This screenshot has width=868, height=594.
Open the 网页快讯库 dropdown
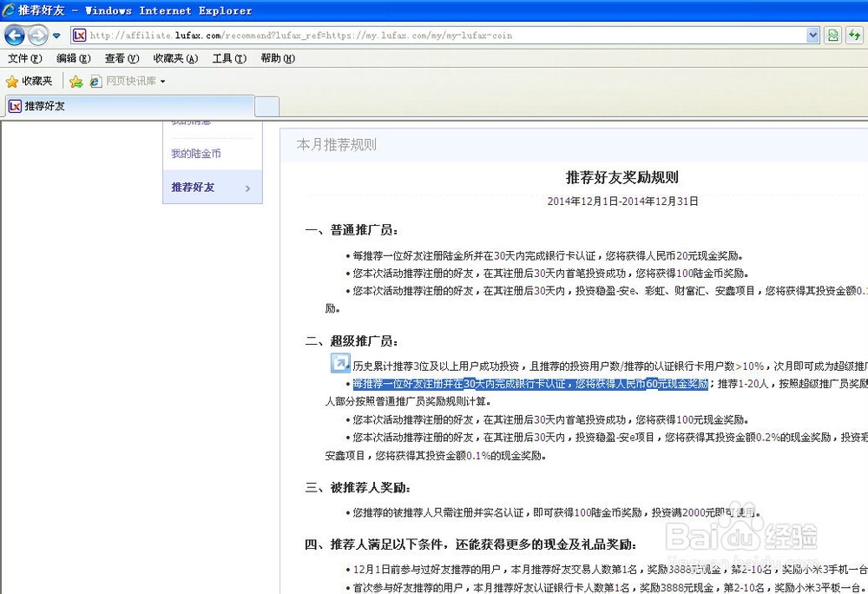pos(163,82)
